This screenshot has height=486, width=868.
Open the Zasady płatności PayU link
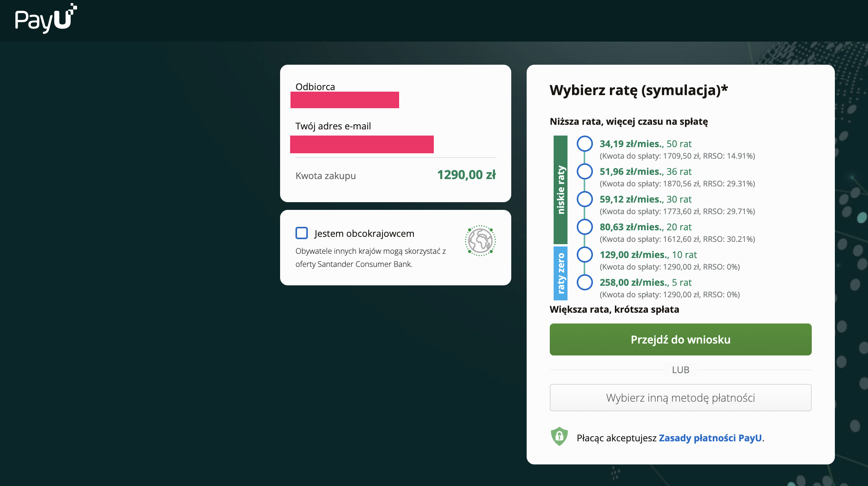coord(710,438)
